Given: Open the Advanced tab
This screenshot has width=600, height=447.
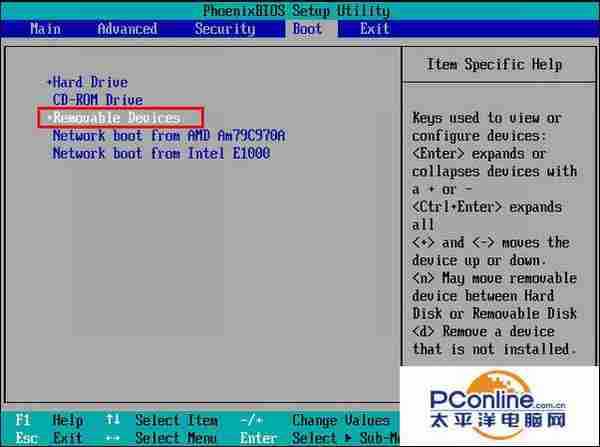Looking at the screenshot, I should pyautogui.click(x=127, y=29).
